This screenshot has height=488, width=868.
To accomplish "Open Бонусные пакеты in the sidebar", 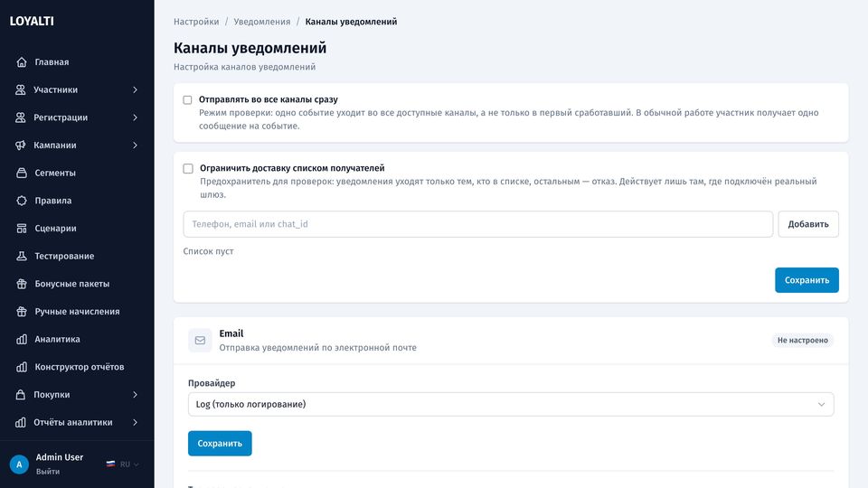I will pyautogui.click(x=77, y=283).
